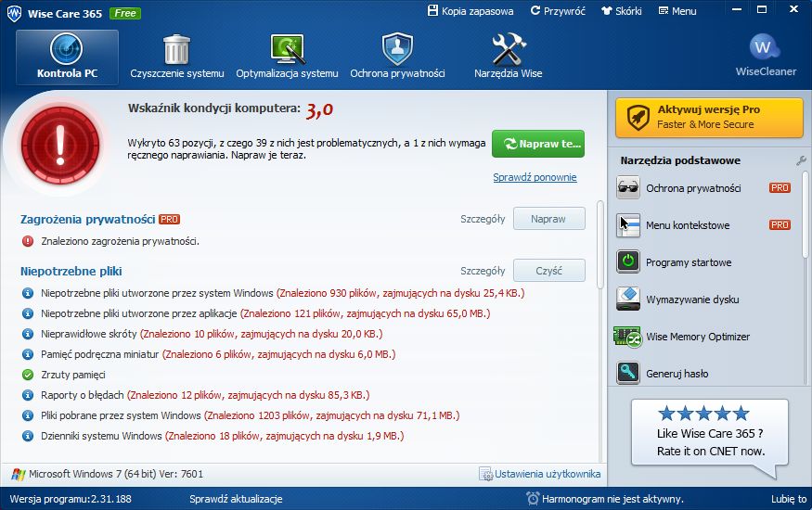The width and height of the screenshot is (812, 510).
Task: Select the Generuj hasło label
Action: point(677,374)
